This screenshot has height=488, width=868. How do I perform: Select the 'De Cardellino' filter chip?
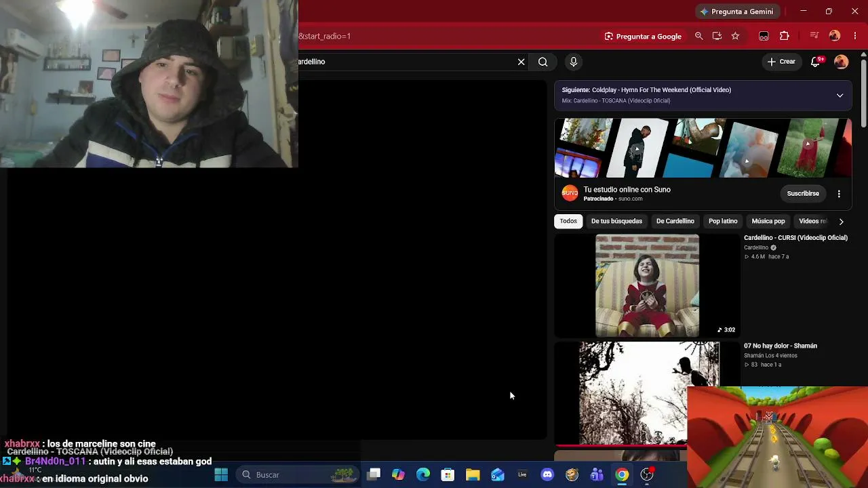click(675, 221)
